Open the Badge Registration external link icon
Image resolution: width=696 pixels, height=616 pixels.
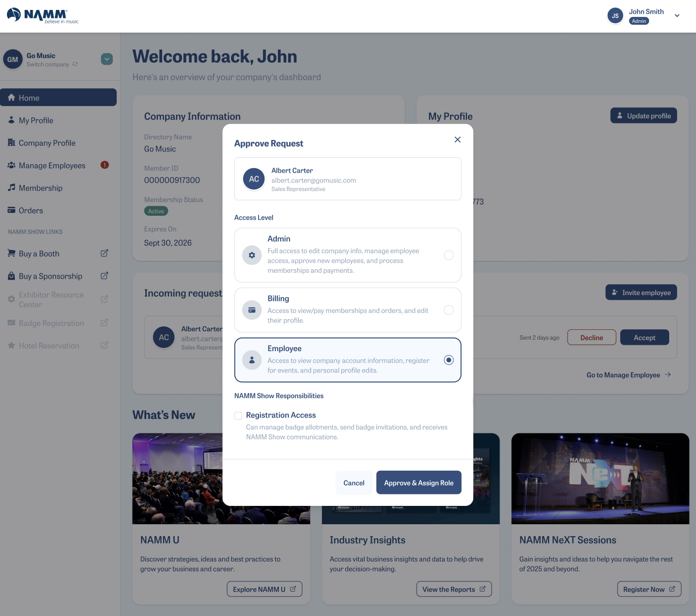click(x=104, y=323)
